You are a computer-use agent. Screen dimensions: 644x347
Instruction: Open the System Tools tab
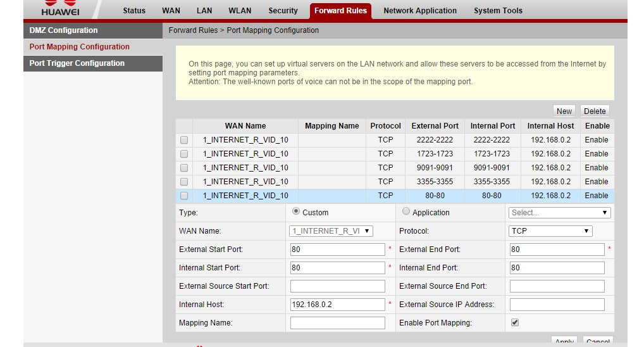click(498, 11)
